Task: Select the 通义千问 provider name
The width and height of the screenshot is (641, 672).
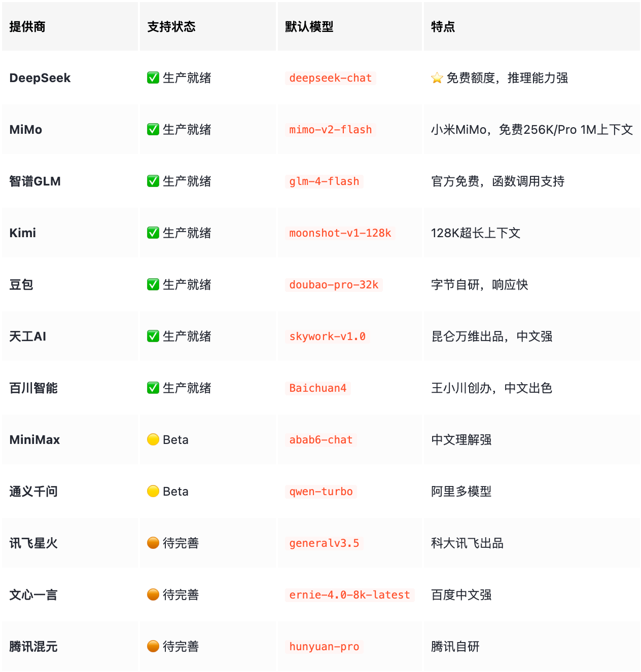Action: (x=33, y=491)
